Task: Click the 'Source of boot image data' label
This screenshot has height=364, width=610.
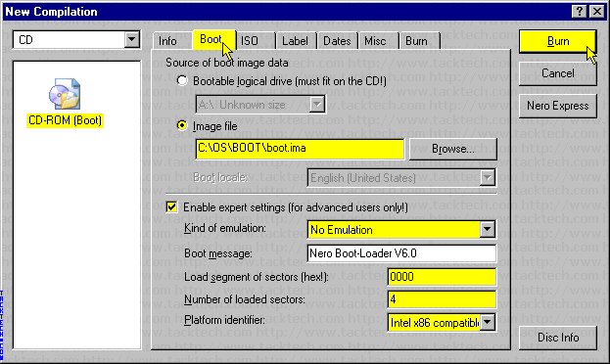Action: tap(227, 63)
